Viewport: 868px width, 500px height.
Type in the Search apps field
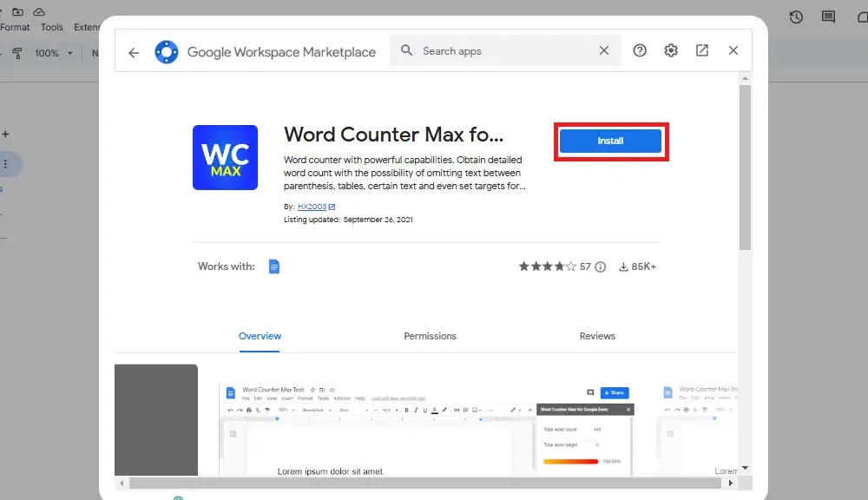click(x=505, y=50)
